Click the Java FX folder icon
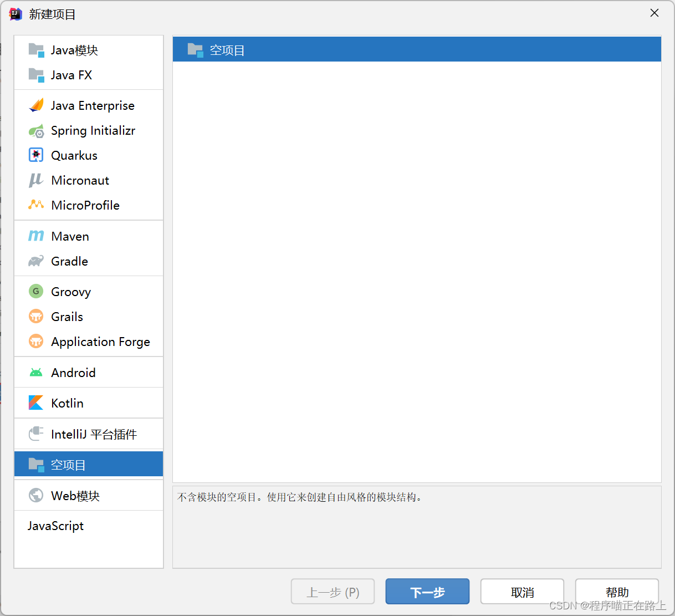Viewport: 675px width, 616px height. click(x=36, y=75)
